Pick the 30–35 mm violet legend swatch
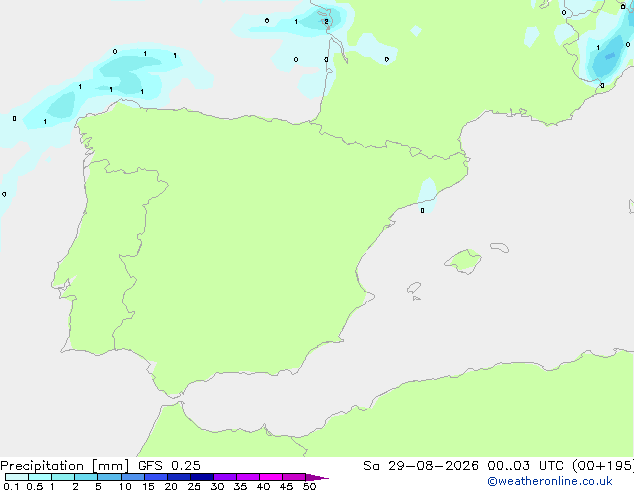Image resolution: width=634 pixels, height=490 pixels. [x=224, y=477]
